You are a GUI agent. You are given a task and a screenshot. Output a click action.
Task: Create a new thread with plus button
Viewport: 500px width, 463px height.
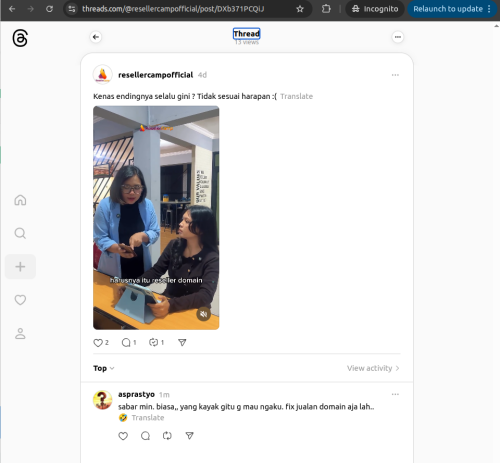20,267
